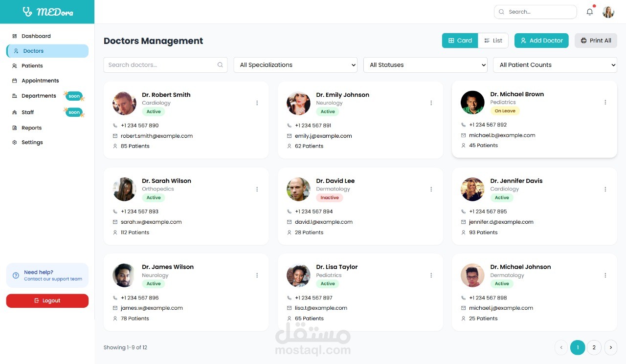Open the user profile avatar menu
The height and width of the screenshot is (364, 626).
click(608, 12)
